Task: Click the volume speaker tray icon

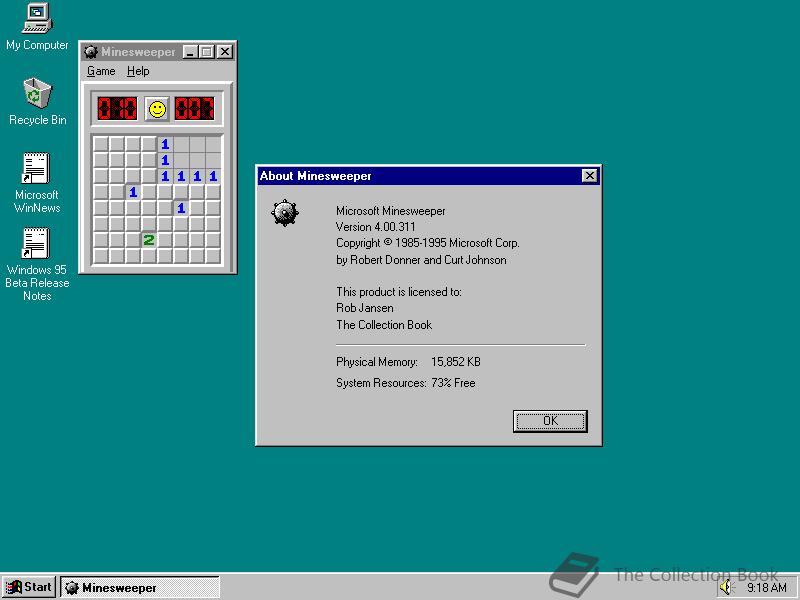Action: tap(726, 587)
